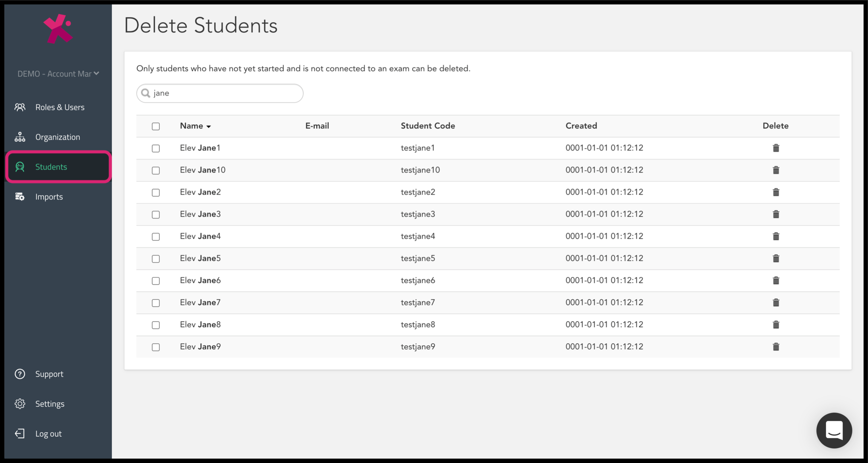Viewport: 868px width, 463px height.
Task: Click the pink X logo
Action: pos(58,29)
